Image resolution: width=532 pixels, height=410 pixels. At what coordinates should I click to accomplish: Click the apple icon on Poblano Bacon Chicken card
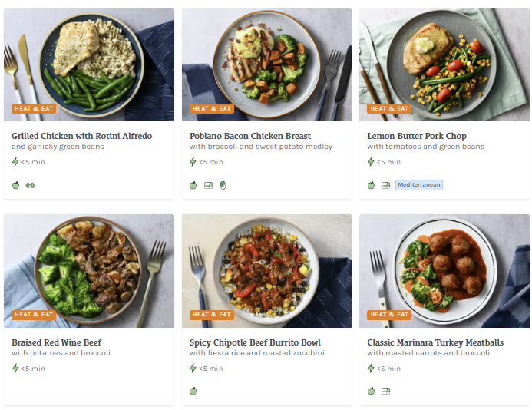point(193,185)
